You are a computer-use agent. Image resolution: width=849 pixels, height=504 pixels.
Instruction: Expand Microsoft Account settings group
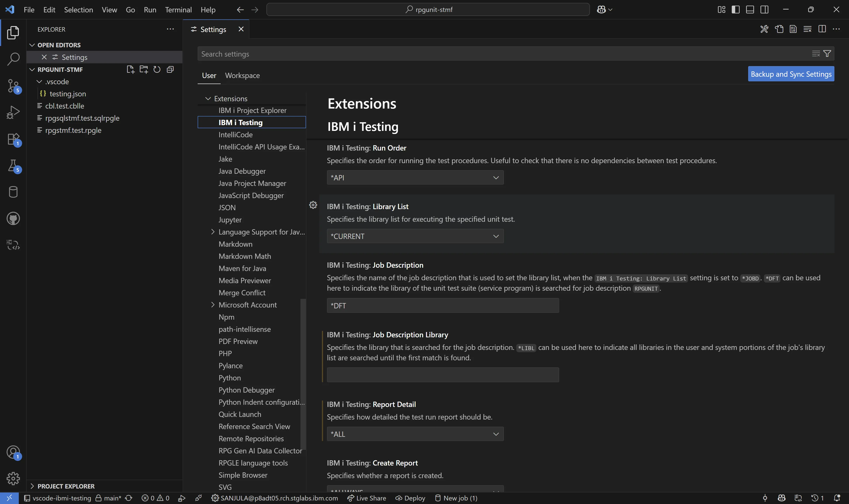point(213,305)
